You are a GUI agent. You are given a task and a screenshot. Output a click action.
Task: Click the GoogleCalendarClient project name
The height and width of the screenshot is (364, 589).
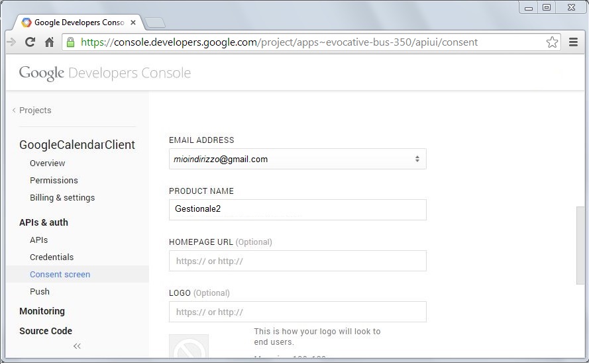coord(77,145)
